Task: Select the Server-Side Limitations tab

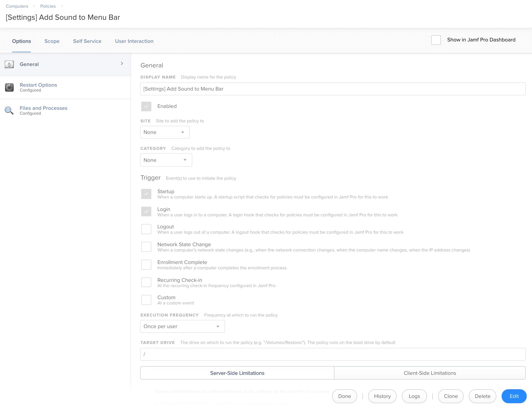Action: pyautogui.click(x=237, y=373)
